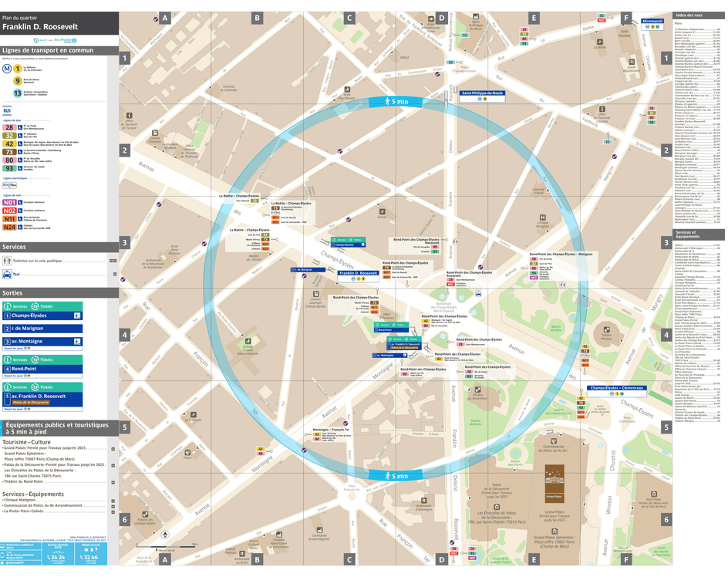Click the yellow bus 42 badge in Lignes de jour
This screenshot has height=577, width=728.
[9, 144]
